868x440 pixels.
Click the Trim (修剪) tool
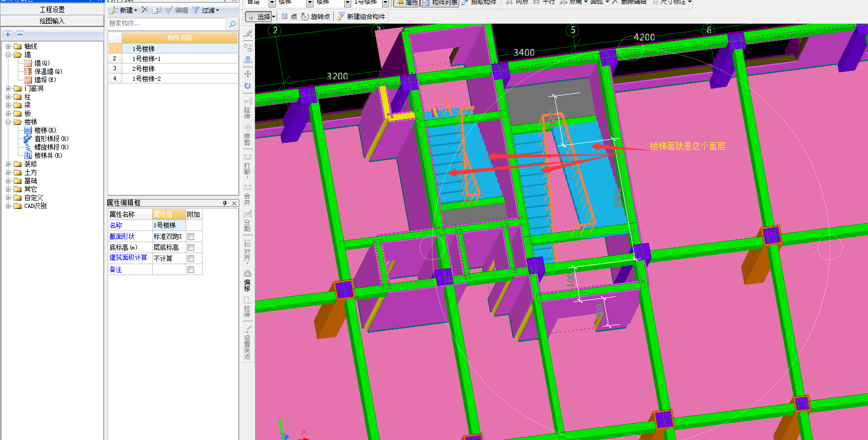point(248,135)
